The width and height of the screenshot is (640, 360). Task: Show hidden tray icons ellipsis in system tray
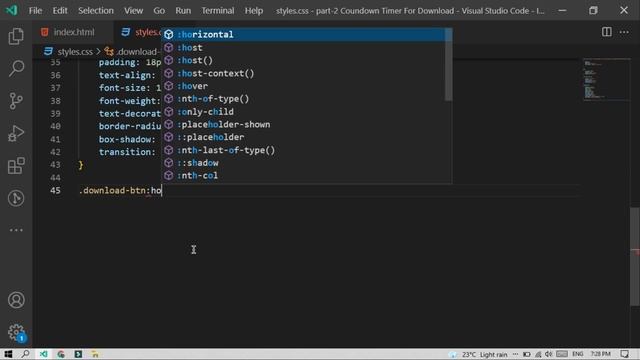(515, 354)
